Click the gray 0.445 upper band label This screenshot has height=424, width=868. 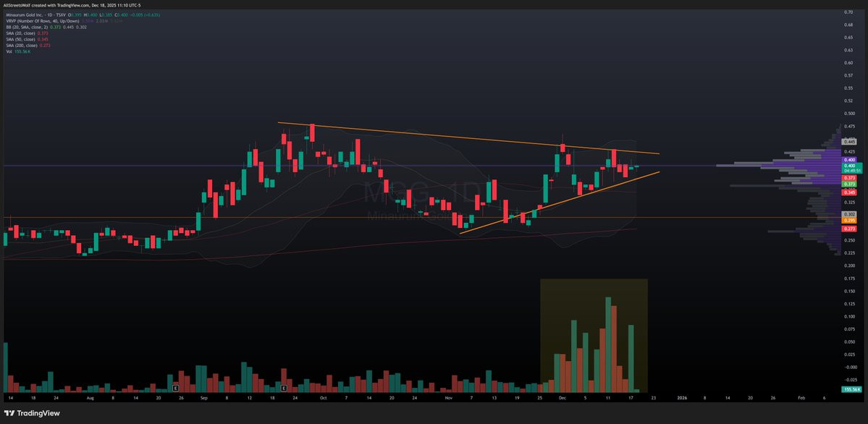coord(849,141)
